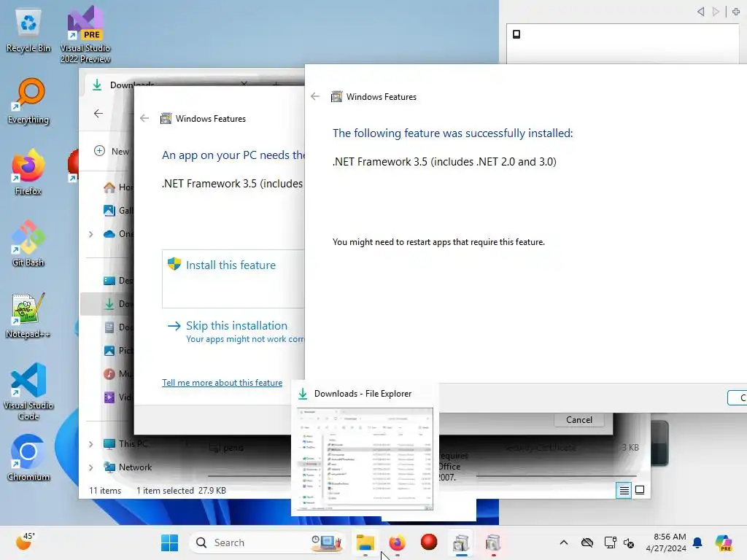
Task: Open the clock showing 8:56 AM
Action: point(666,542)
